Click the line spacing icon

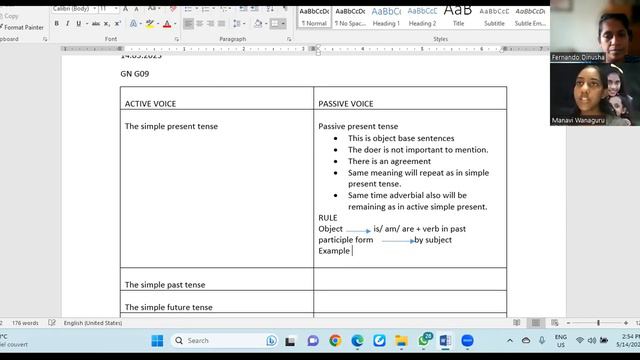click(237, 24)
